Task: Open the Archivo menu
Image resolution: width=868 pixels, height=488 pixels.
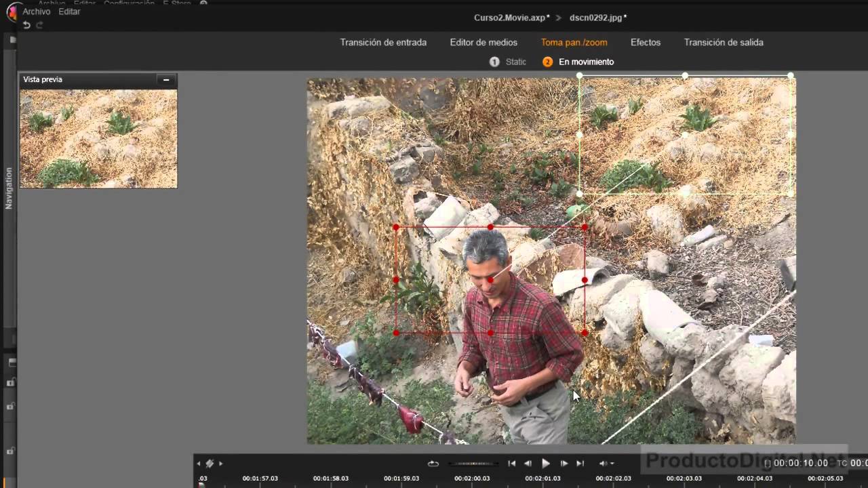Action: coord(37,12)
